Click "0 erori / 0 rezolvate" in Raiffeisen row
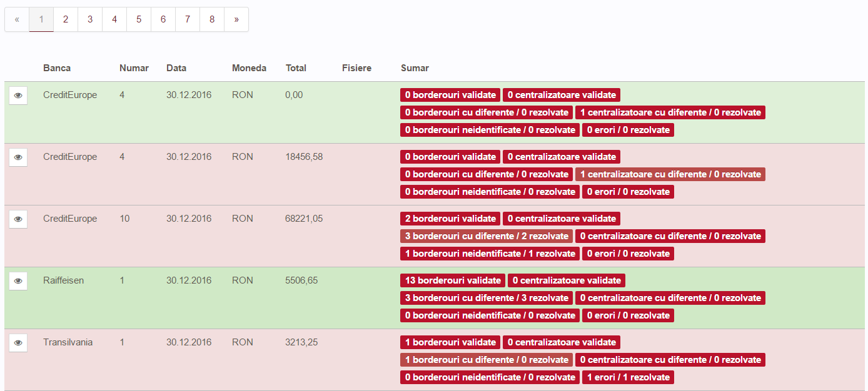The height and width of the screenshot is (391, 868). pyautogui.click(x=628, y=315)
